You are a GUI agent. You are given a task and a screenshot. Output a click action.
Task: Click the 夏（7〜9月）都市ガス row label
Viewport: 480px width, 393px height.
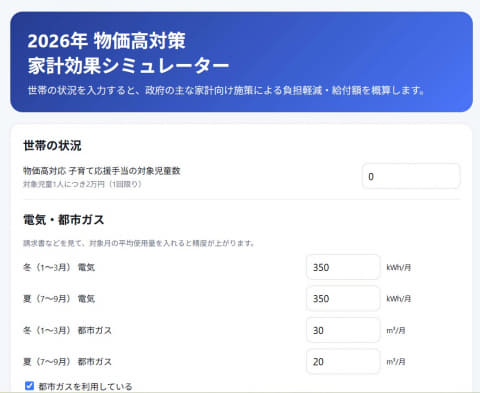(x=67, y=362)
